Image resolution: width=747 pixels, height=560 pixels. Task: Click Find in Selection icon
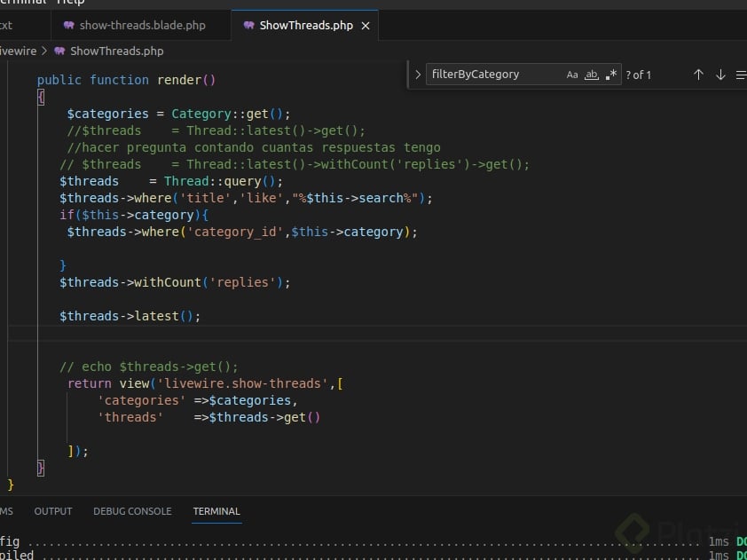741,75
